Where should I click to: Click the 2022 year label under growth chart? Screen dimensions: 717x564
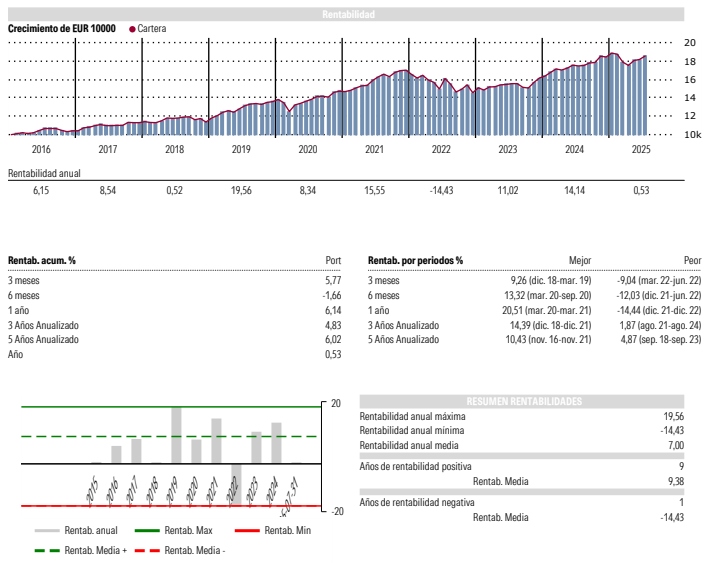click(x=441, y=150)
